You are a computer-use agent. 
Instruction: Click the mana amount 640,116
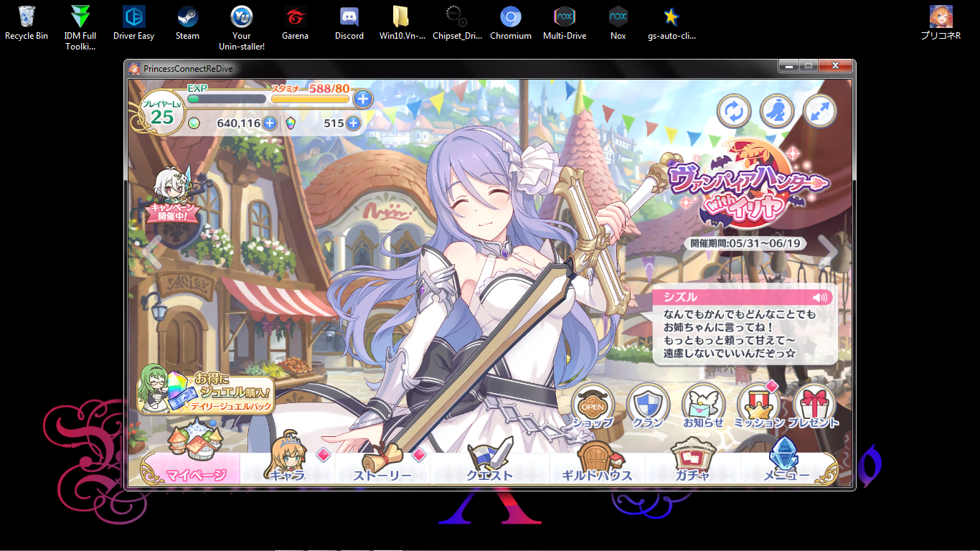pyautogui.click(x=238, y=123)
